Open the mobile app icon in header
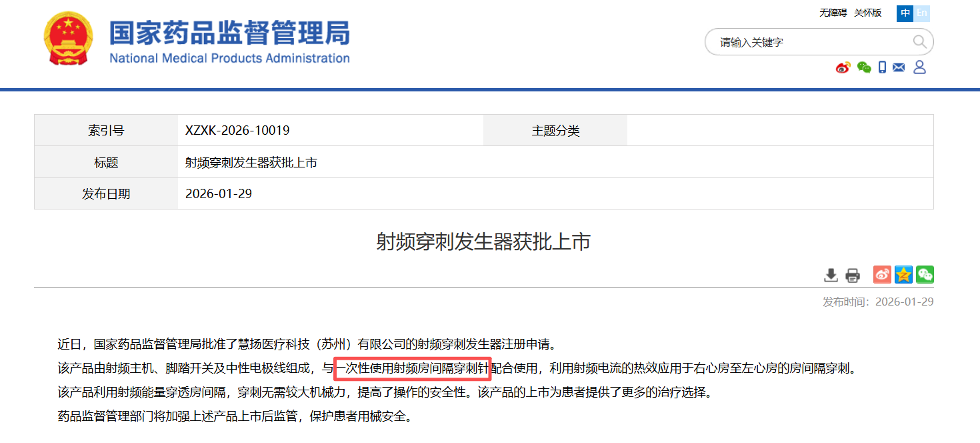 (882, 67)
